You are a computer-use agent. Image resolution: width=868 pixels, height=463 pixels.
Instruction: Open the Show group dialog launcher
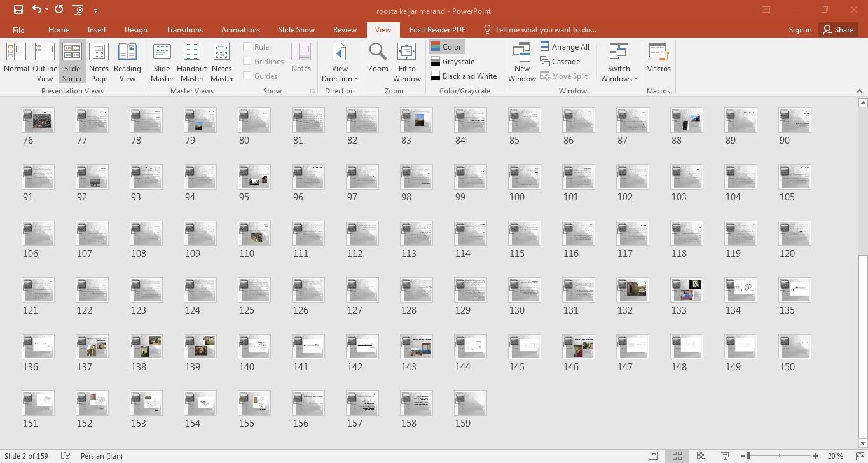[x=312, y=92]
